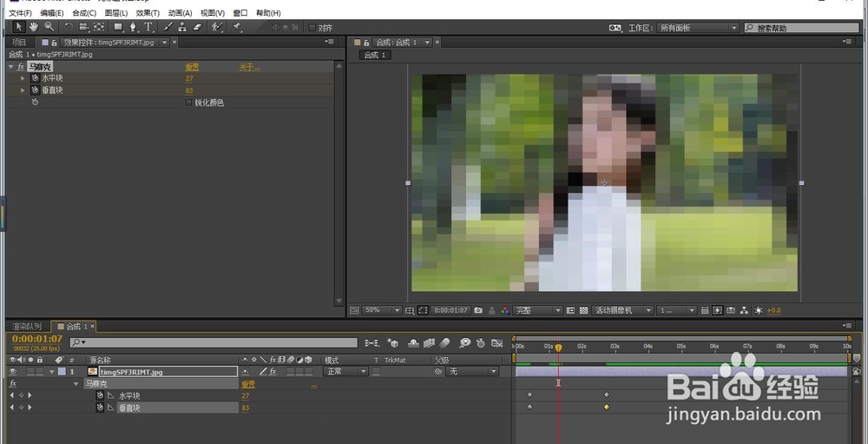Click 重置 in the timeline 马赛克 row
Viewport: 868px width, 444px height.
(248, 384)
